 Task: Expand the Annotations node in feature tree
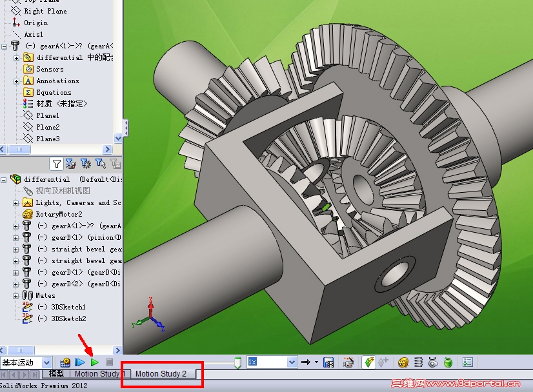(x=16, y=81)
